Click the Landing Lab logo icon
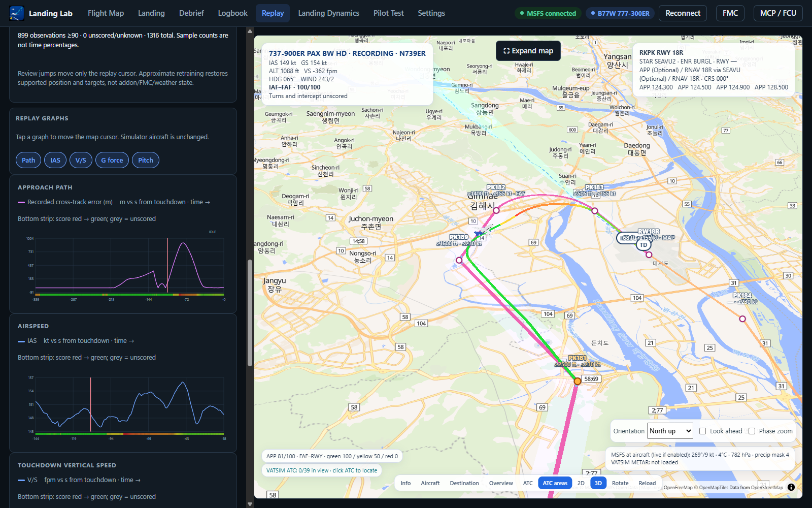Image resolution: width=812 pixels, height=508 pixels. click(x=17, y=13)
